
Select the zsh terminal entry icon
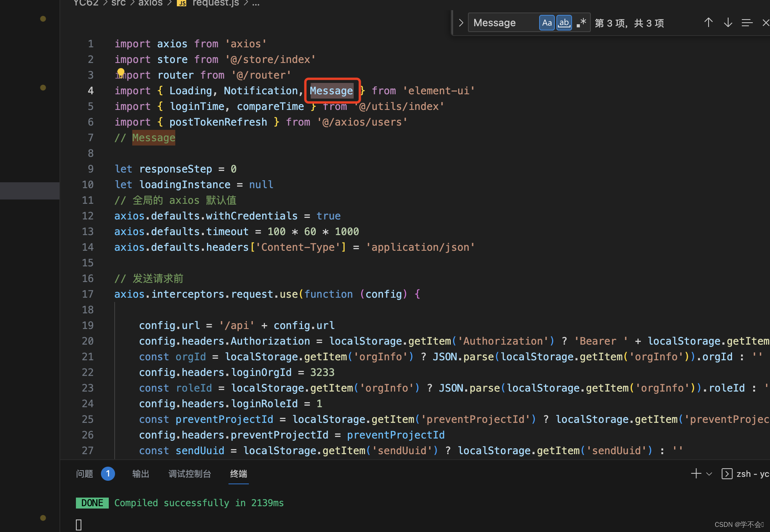[727, 474]
